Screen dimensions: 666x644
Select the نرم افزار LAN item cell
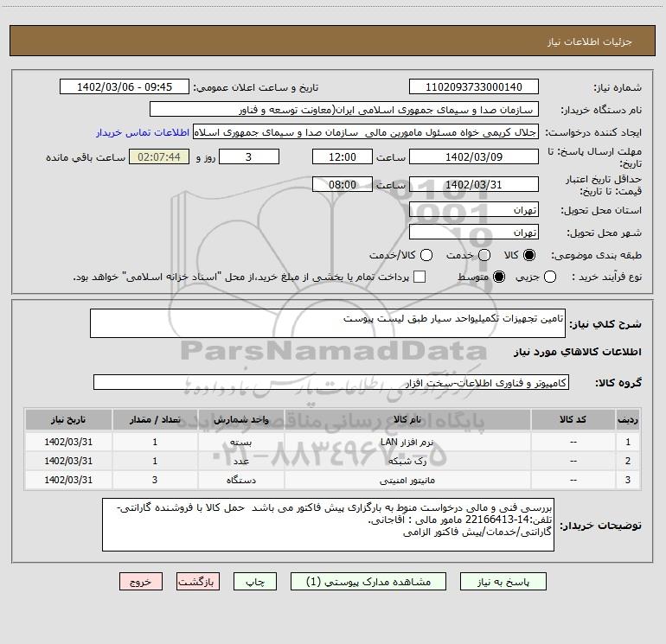point(407,442)
